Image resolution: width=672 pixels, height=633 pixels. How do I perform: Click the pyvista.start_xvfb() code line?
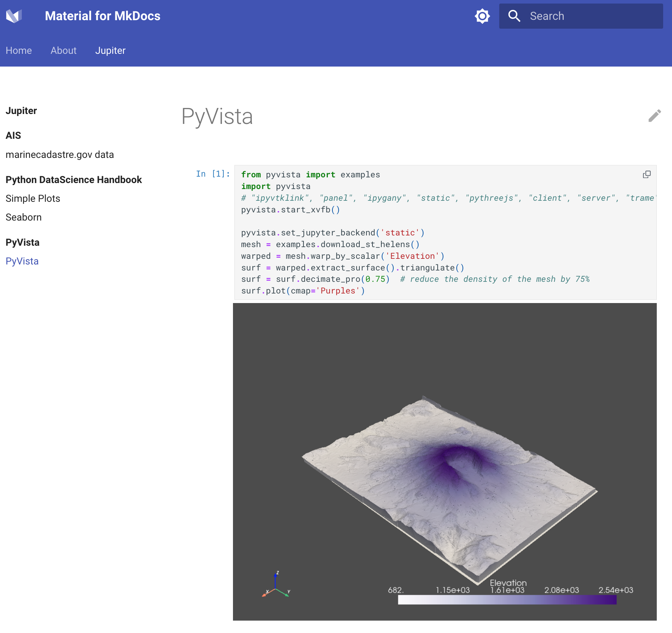[290, 210]
